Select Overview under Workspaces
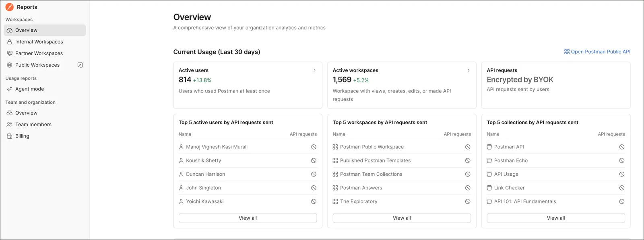Screen dimensions: 644x240 (x=45, y=30)
